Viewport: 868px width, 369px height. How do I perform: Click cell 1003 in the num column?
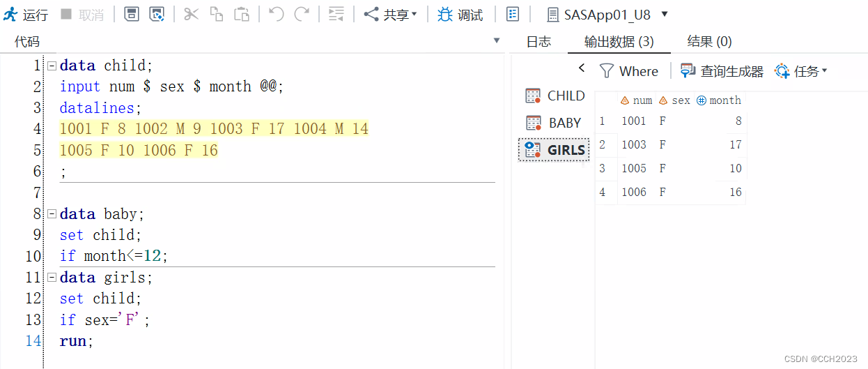pyautogui.click(x=634, y=145)
